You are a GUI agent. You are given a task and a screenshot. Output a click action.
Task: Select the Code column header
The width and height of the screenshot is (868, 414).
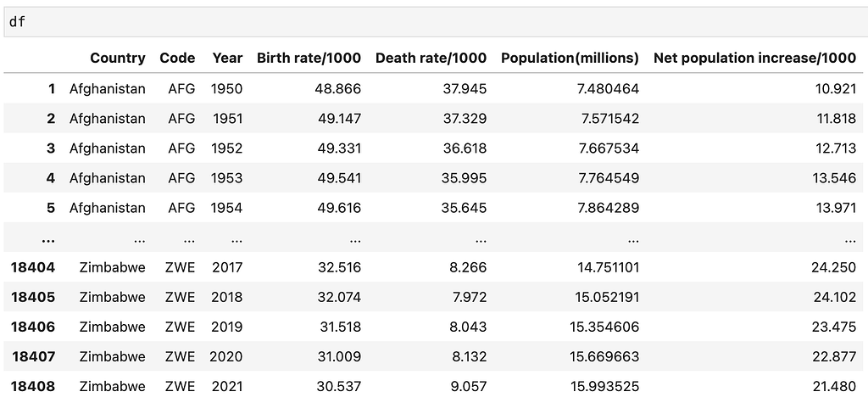177,59
